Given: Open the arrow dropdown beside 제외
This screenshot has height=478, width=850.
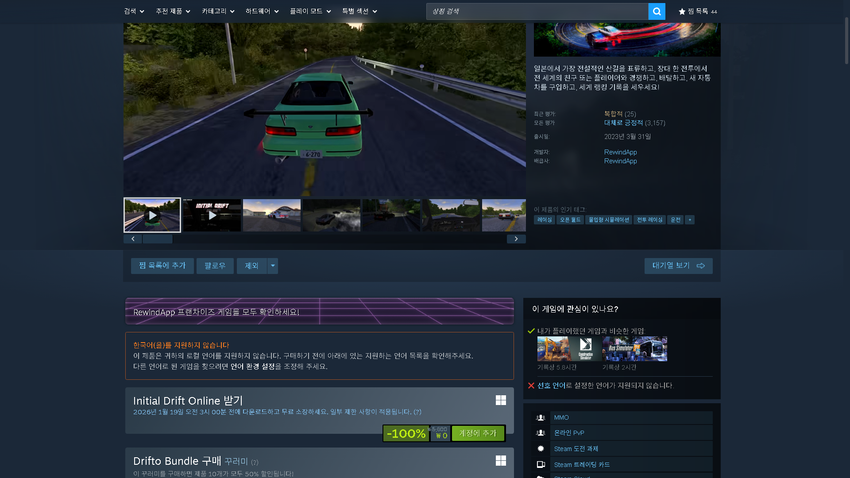Looking at the screenshot, I should coord(273,266).
